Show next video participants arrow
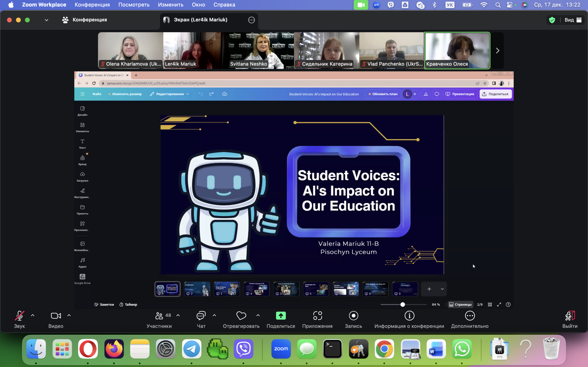588x367 pixels. 497,50
